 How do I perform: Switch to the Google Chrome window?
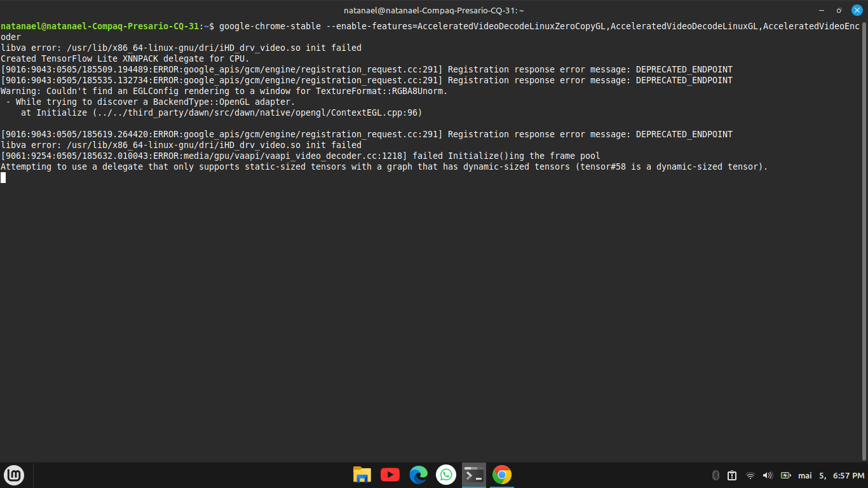pos(502,475)
